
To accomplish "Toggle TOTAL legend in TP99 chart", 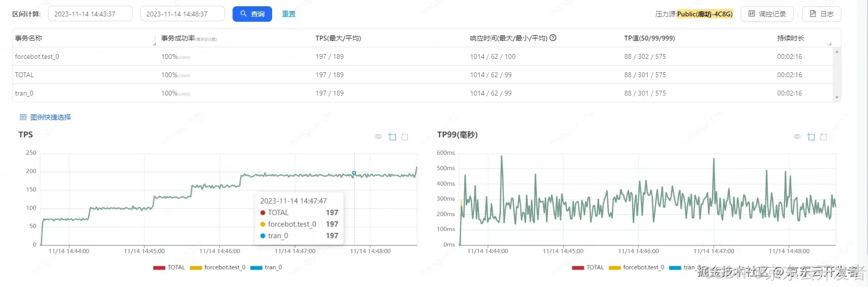I will pos(588,267).
